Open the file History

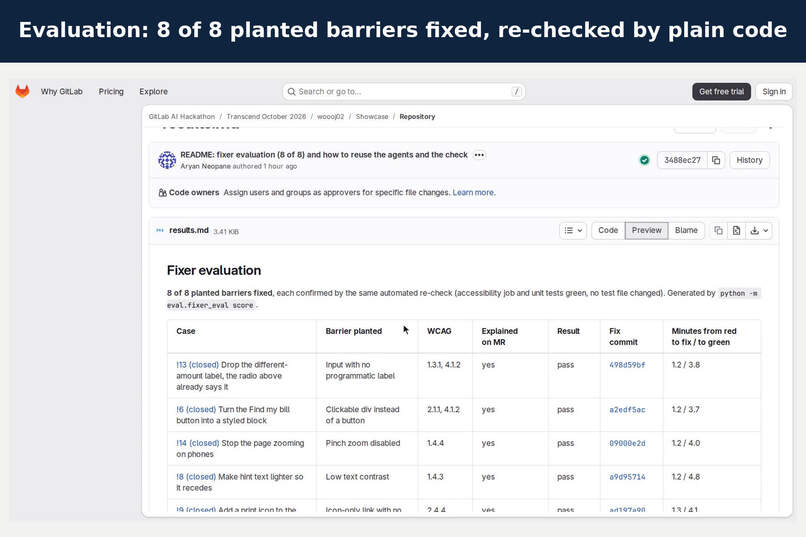coord(749,160)
